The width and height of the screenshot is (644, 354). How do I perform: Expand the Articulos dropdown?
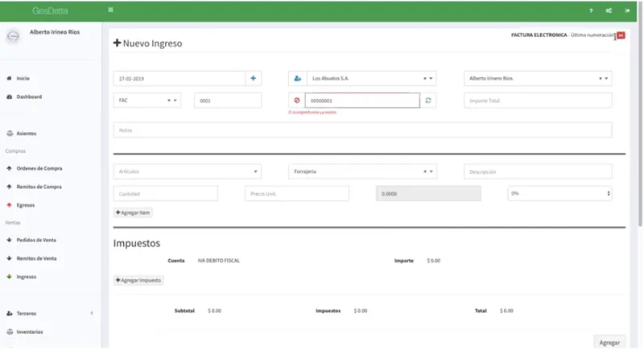tap(188, 171)
